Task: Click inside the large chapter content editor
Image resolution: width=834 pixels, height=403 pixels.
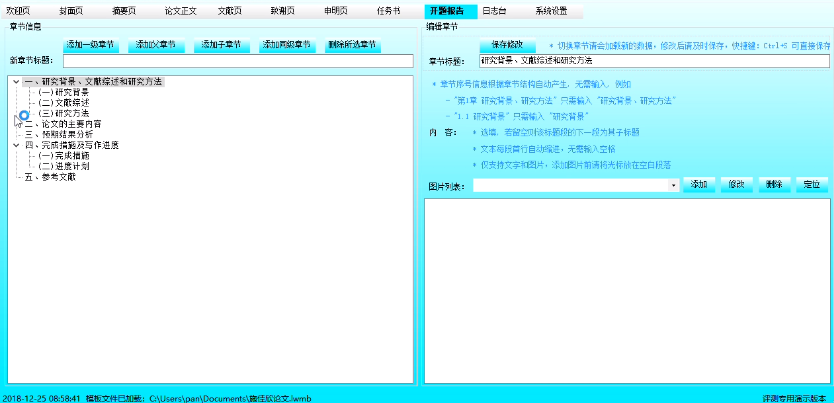Action: click(627, 291)
